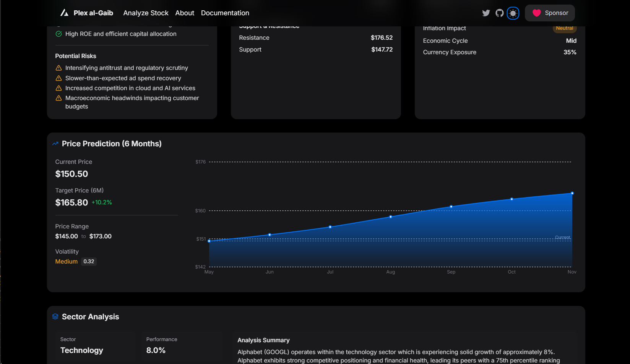
Task: Click green check icon beside High ROE
Action: (x=58, y=34)
